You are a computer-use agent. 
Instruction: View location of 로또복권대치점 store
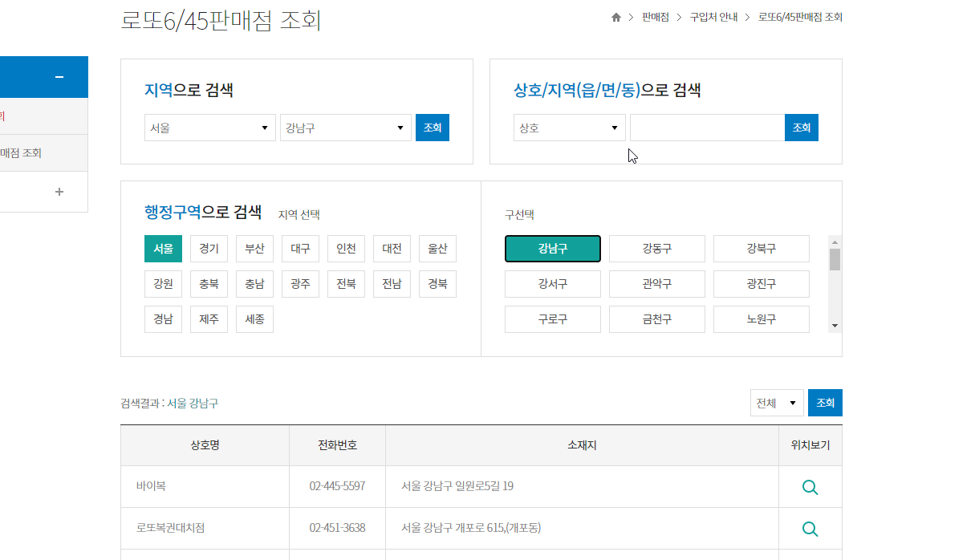pos(810,529)
